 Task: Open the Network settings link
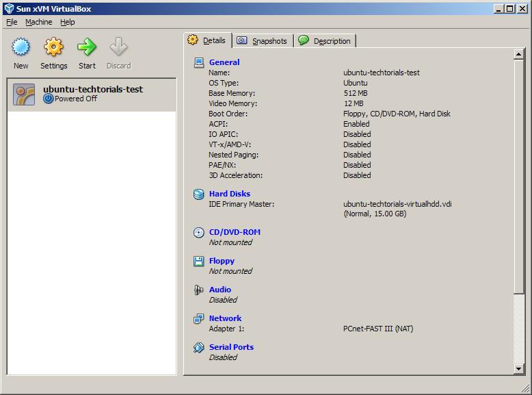[225, 318]
